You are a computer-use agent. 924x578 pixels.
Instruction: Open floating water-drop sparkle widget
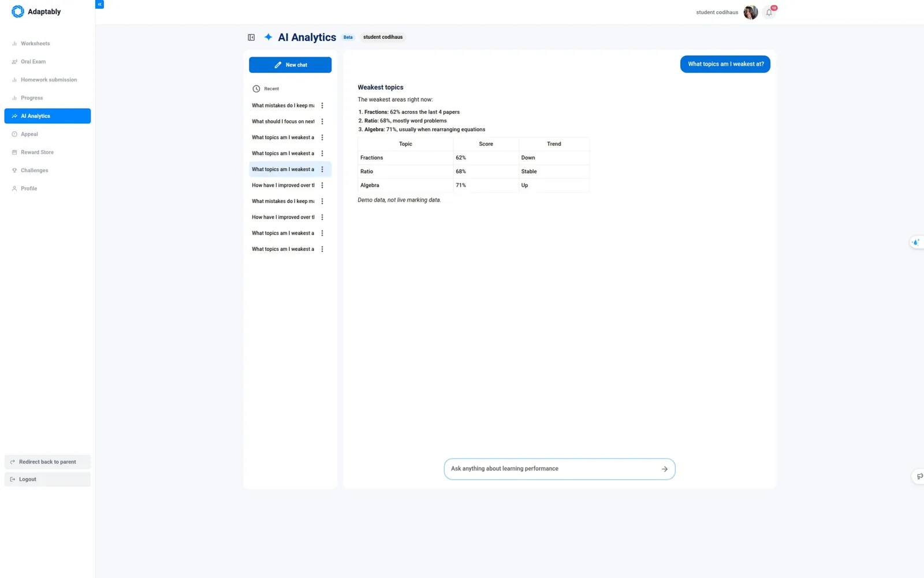pyautogui.click(x=916, y=242)
